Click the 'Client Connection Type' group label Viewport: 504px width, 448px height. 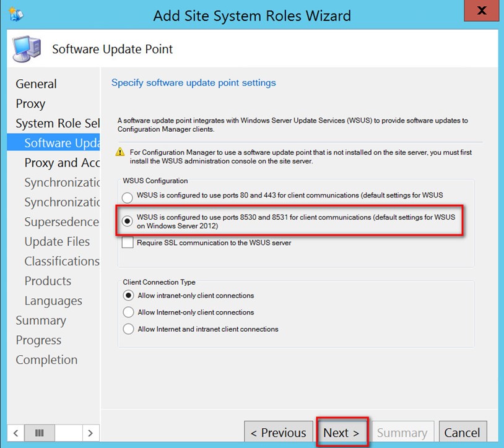pyautogui.click(x=159, y=282)
